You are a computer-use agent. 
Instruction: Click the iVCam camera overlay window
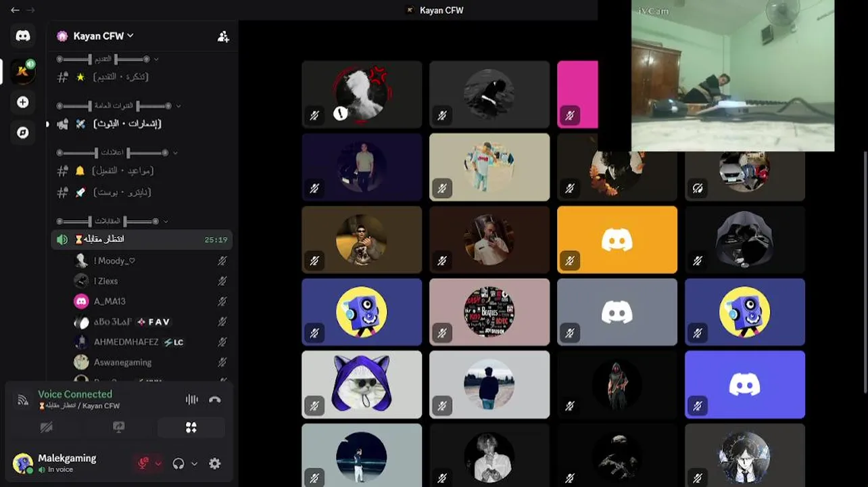point(733,75)
